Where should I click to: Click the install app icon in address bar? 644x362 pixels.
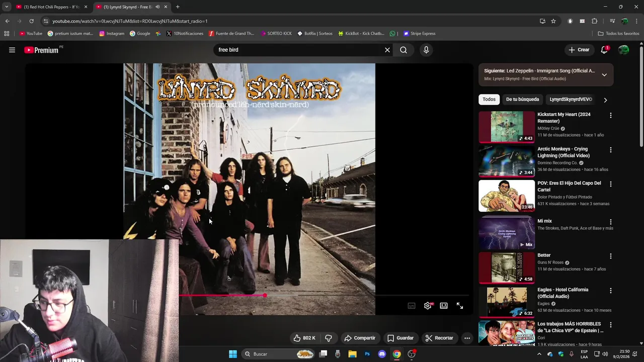(542, 21)
